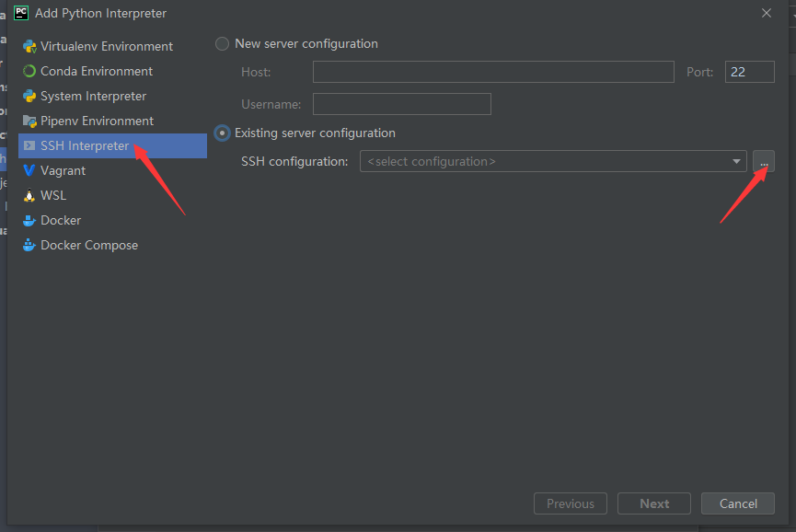This screenshot has height=532, width=796.
Task: Select the Docker interpreter type
Action: pos(112,221)
